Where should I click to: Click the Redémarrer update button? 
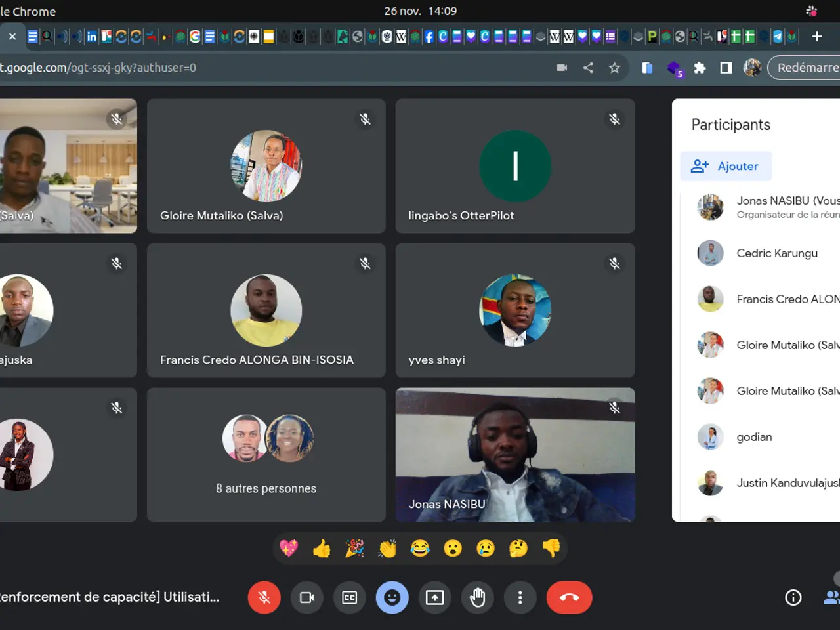807,68
